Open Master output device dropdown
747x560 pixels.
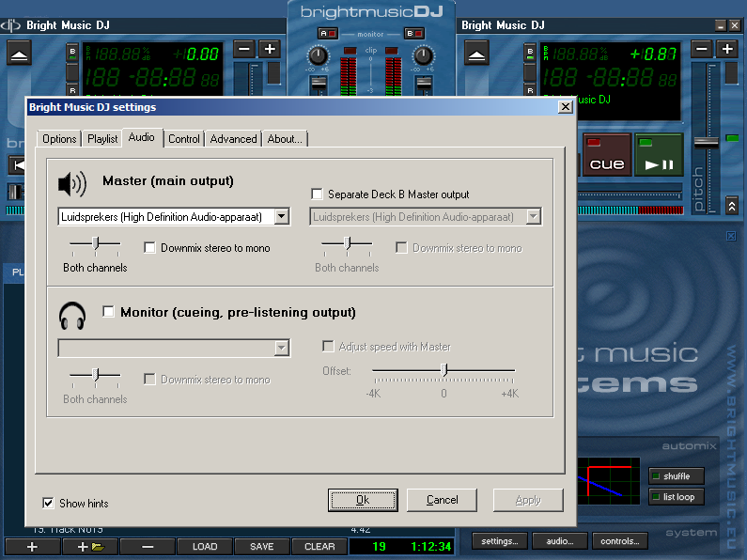282,217
